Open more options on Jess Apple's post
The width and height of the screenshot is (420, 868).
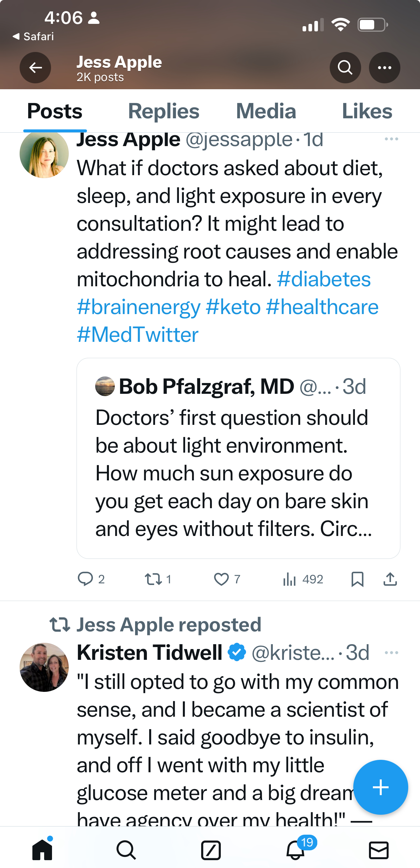(391, 139)
